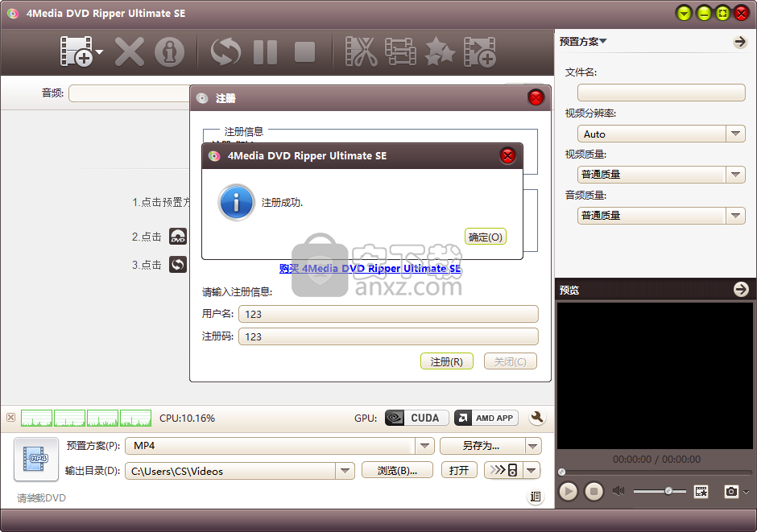Open the purchase 4Media DVD Ripper link
The image size is (757, 532).
tap(370, 268)
